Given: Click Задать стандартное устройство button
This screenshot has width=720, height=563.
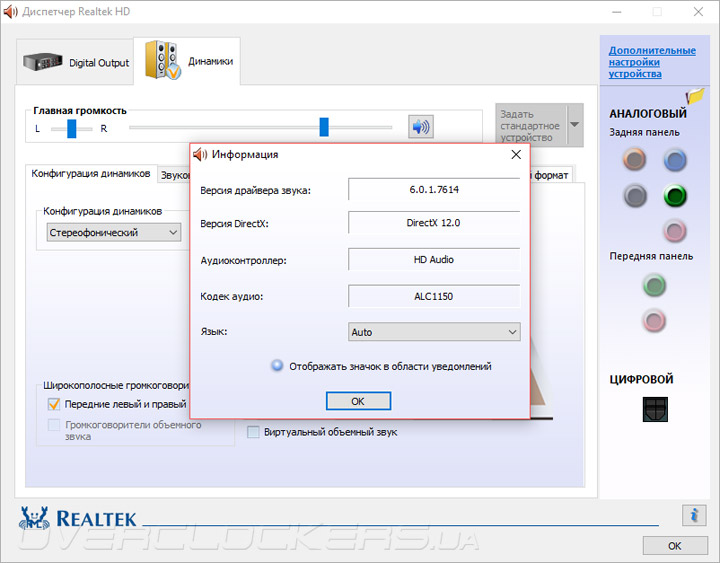Looking at the screenshot, I should coord(530,125).
